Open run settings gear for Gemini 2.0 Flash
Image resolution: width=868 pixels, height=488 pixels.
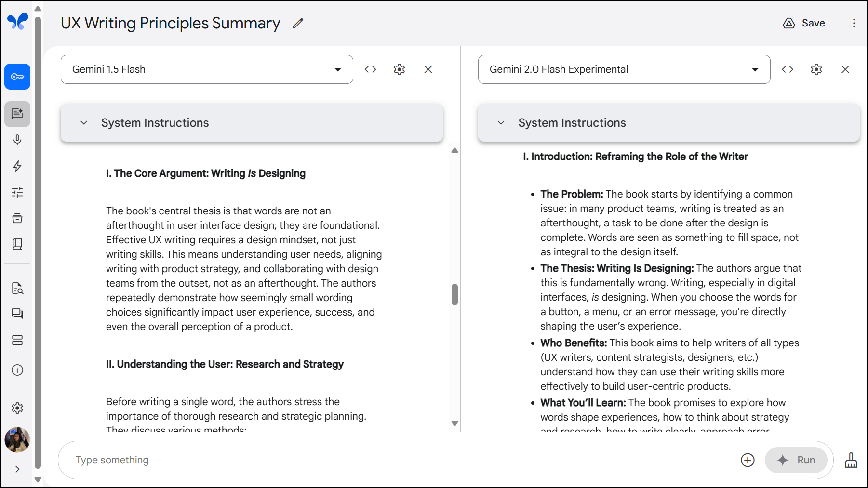tap(816, 69)
